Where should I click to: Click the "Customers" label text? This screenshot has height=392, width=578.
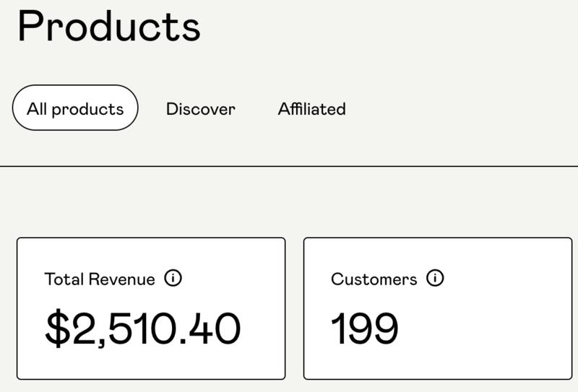point(374,279)
